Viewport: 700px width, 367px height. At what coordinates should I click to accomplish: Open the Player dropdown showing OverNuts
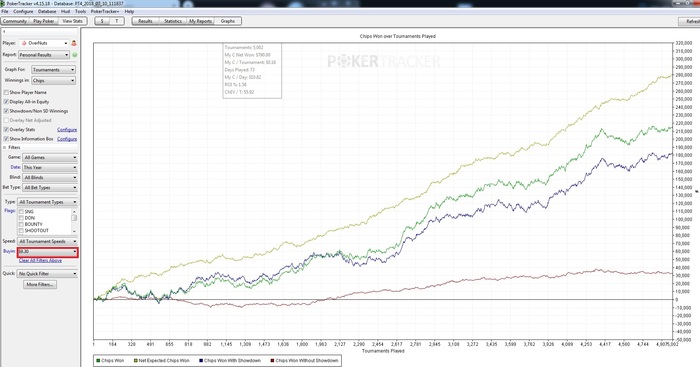click(x=43, y=43)
